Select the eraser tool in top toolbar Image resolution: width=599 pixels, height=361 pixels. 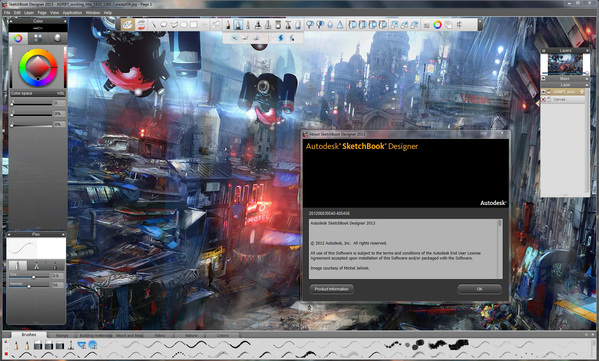[298, 25]
